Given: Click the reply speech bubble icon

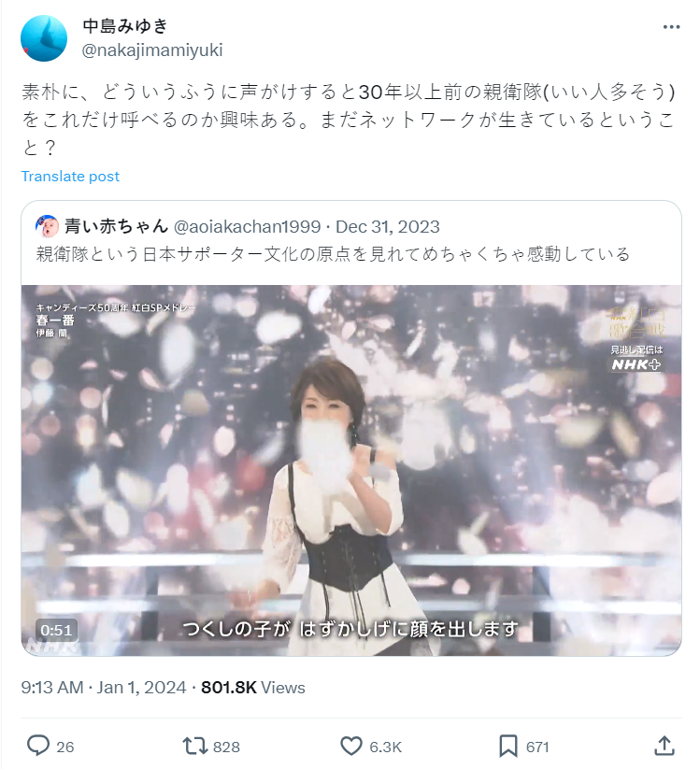Looking at the screenshot, I should click(37, 746).
